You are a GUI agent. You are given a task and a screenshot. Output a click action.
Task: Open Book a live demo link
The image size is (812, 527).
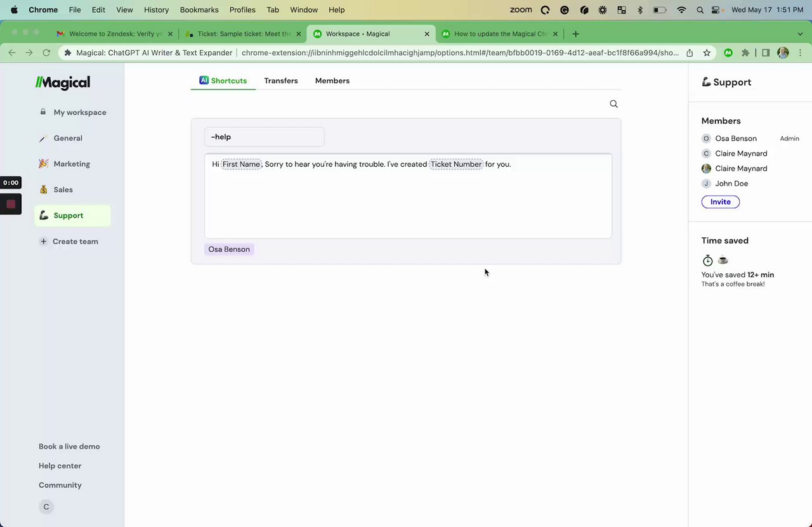[69, 446]
